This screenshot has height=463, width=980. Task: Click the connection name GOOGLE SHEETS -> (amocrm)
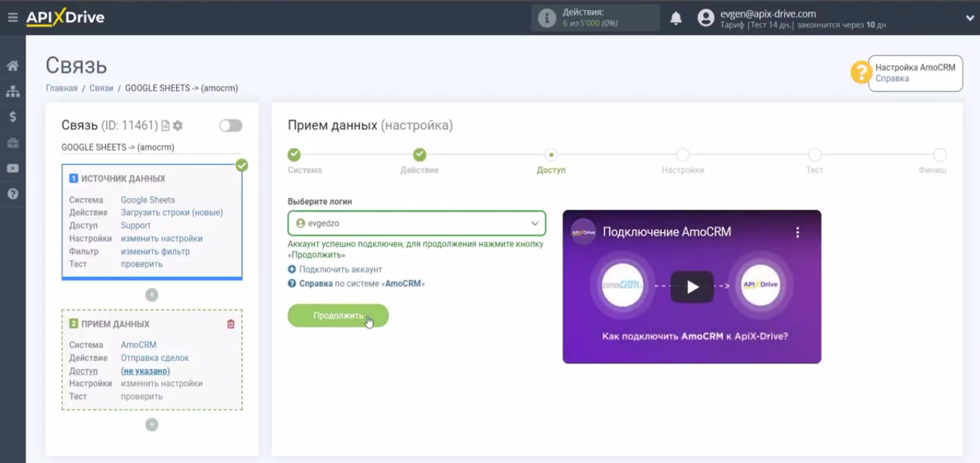[x=118, y=147]
